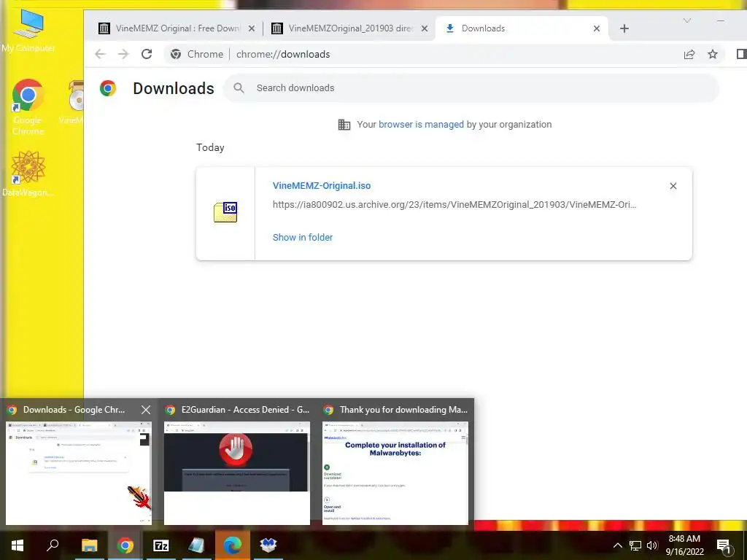The height and width of the screenshot is (560, 747).
Task: Click the Chrome logo beside Downloads heading
Action: 108,88
